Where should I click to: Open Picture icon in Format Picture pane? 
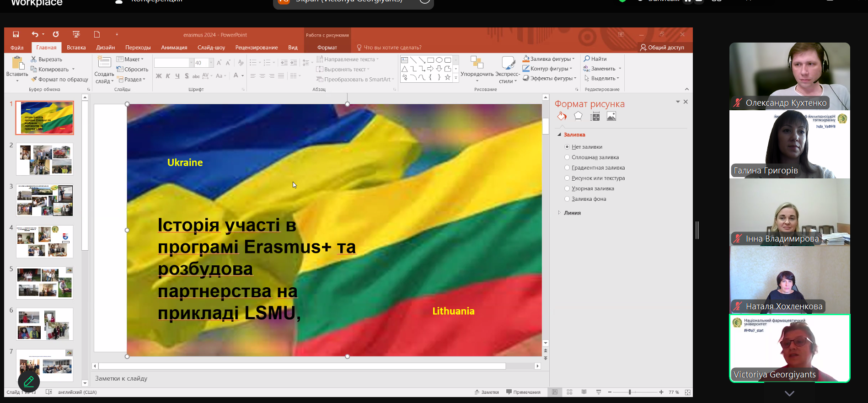pyautogui.click(x=611, y=117)
